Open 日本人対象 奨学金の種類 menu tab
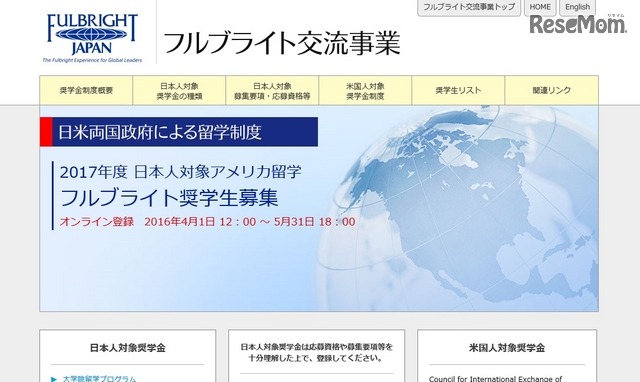The width and height of the screenshot is (640, 382). coord(179,90)
